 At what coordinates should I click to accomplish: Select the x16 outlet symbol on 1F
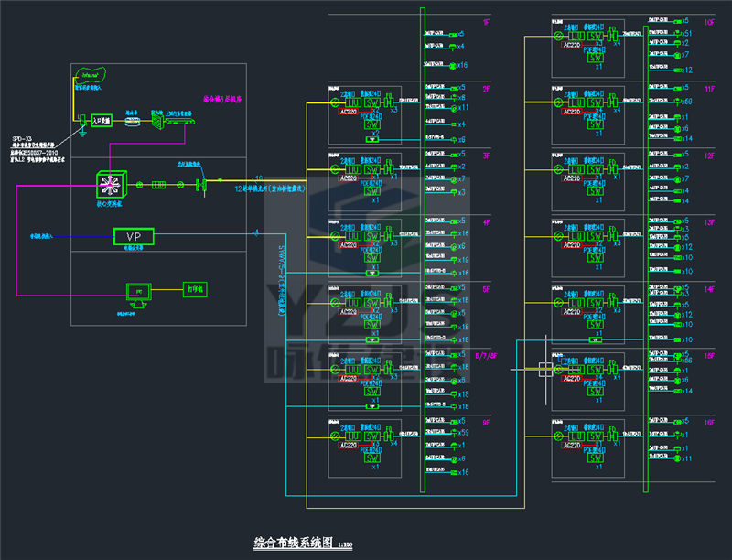point(452,66)
